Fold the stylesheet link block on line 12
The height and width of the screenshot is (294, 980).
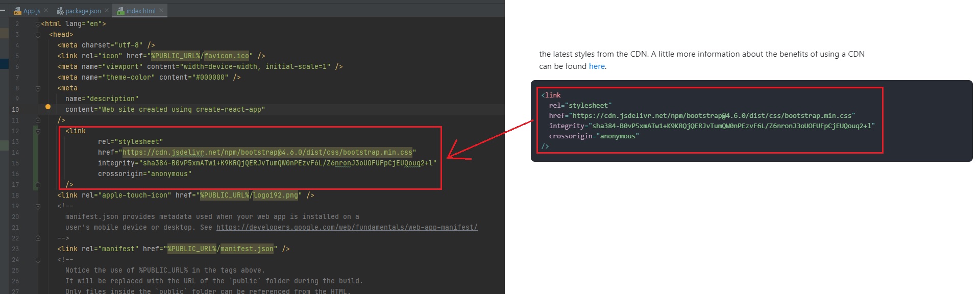pos(38,131)
